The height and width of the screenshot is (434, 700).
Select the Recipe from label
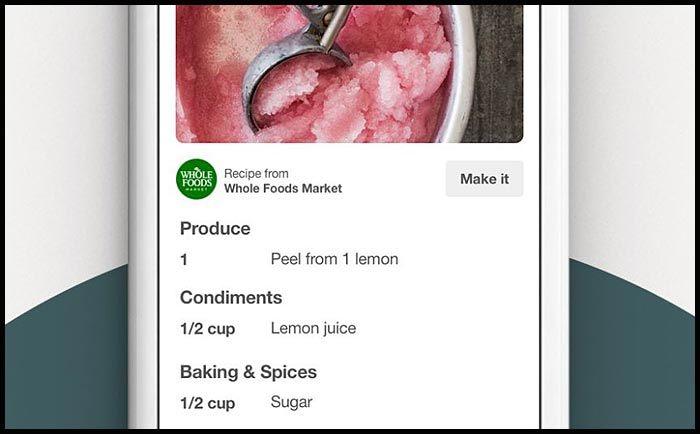pyautogui.click(x=256, y=173)
